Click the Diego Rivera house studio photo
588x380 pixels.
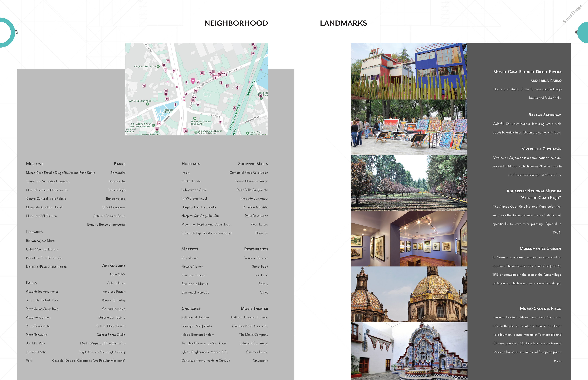(x=409, y=71)
